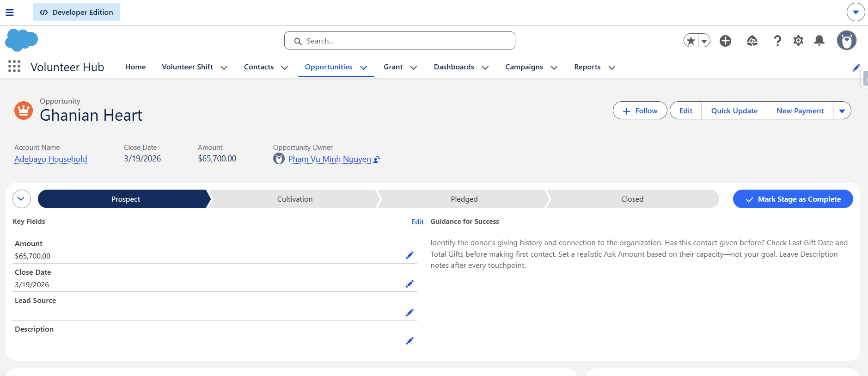The image size is (868, 376).
Task: Open the user profile avatar
Action: [847, 40]
